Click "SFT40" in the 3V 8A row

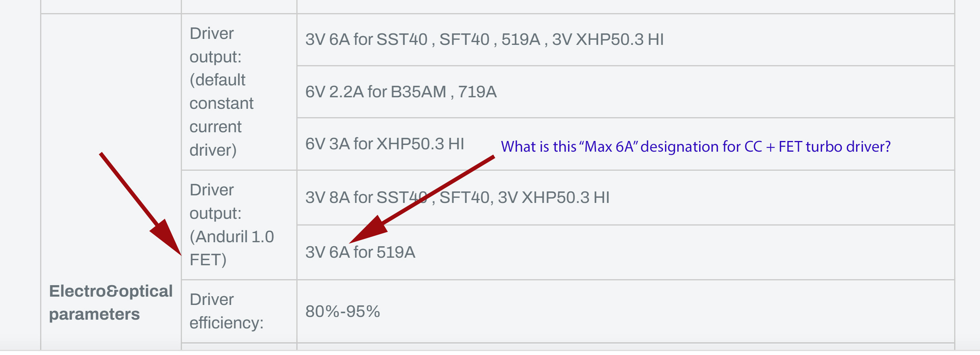464,197
